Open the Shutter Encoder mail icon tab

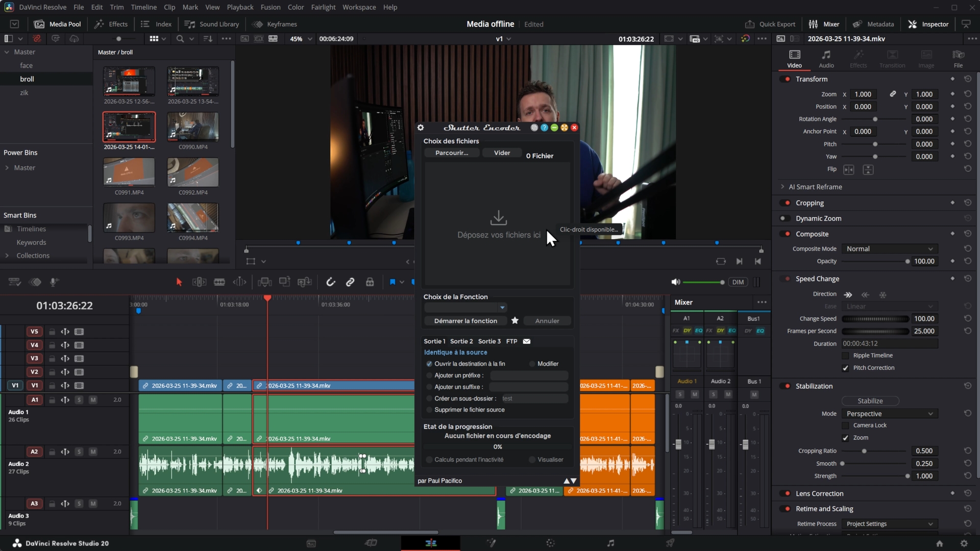tap(527, 341)
